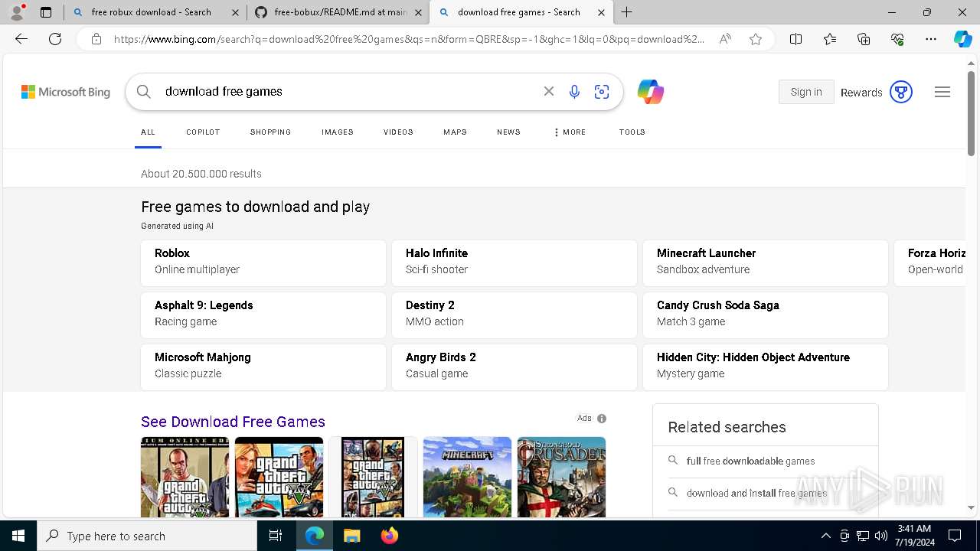Open Collections icon
The height and width of the screenshot is (551, 980).
click(864, 39)
